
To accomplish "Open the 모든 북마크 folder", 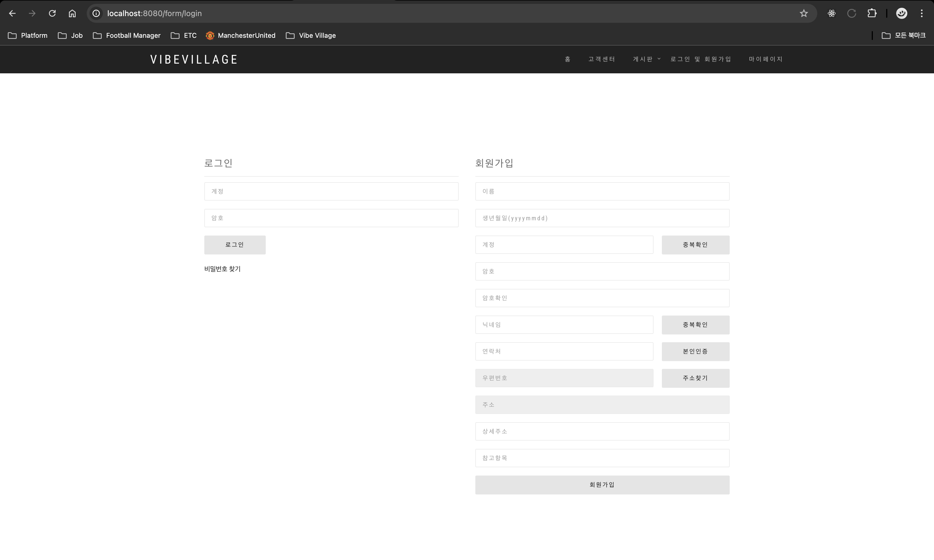I will point(904,36).
